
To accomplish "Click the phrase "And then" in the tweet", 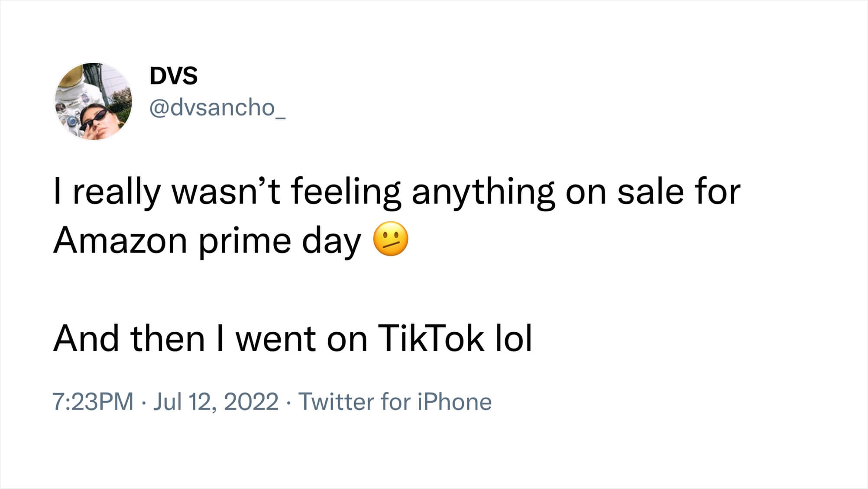I will point(129,338).
